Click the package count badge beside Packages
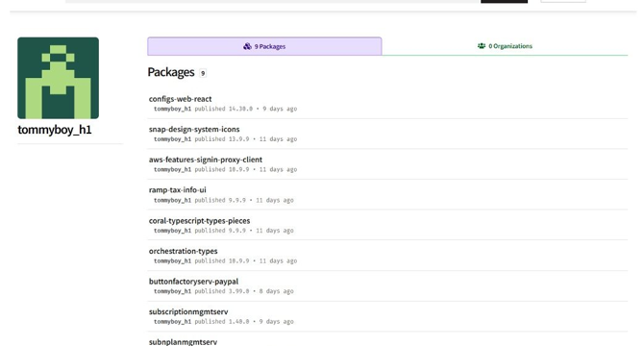Screen dimensions: 644x346 pos(203,73)
